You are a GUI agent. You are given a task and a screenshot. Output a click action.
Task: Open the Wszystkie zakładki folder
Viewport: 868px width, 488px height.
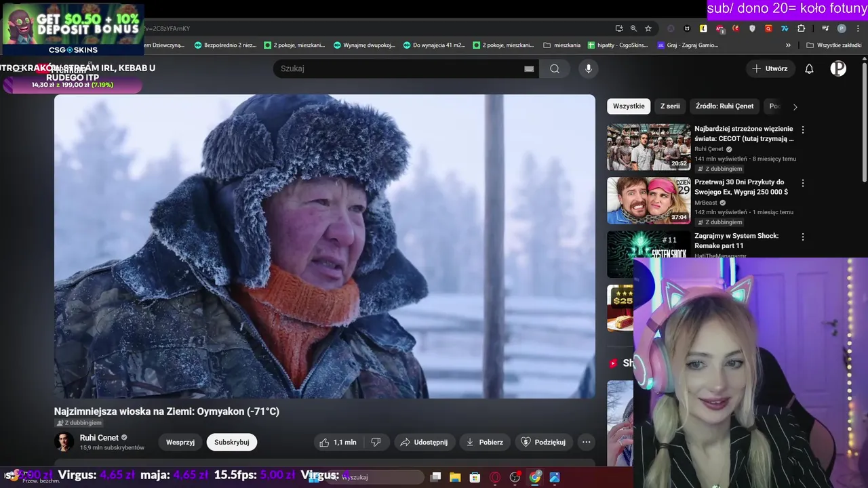834,45
